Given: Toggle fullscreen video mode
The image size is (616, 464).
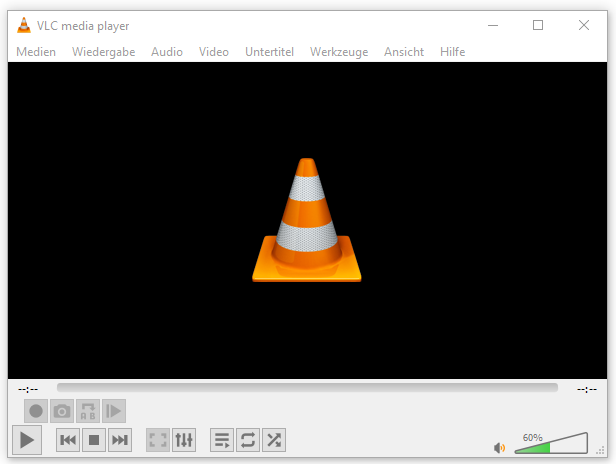Looking at the screenshot, I should click(158, 440).
